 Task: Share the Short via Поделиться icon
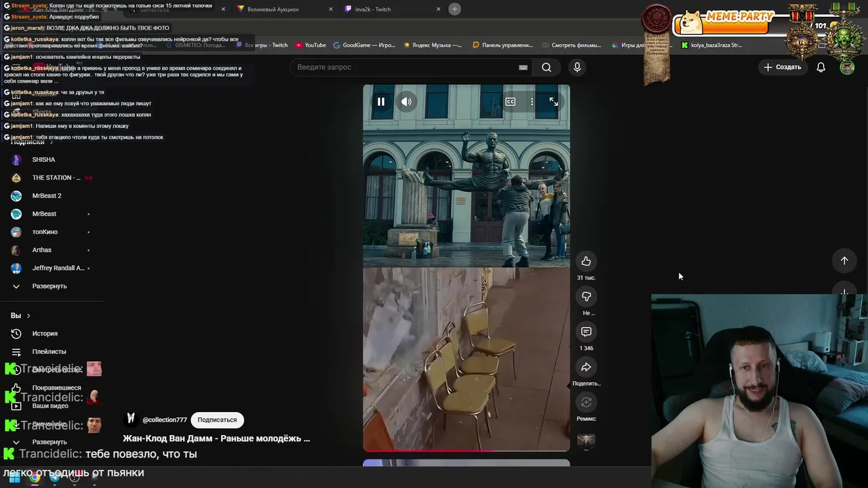point(586,367)
